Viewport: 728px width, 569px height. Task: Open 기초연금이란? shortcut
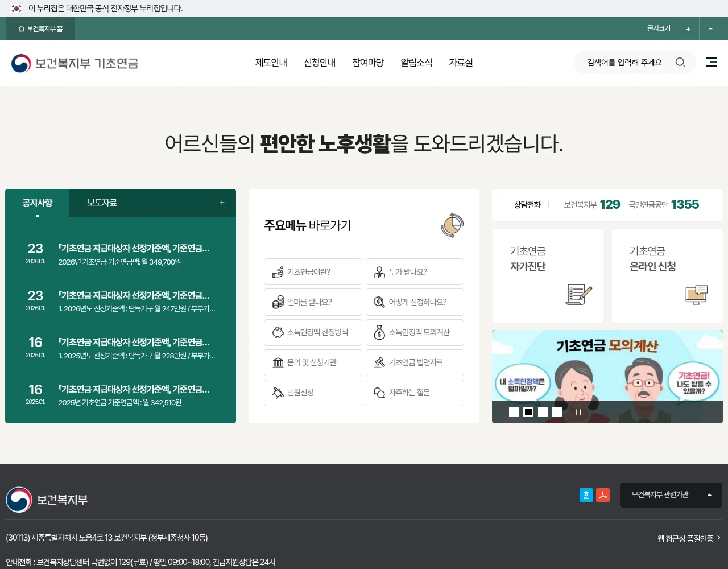coord(313,272)
